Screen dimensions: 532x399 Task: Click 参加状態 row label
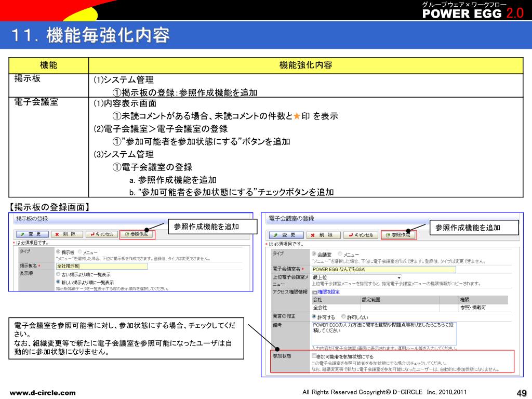point(282,356)
